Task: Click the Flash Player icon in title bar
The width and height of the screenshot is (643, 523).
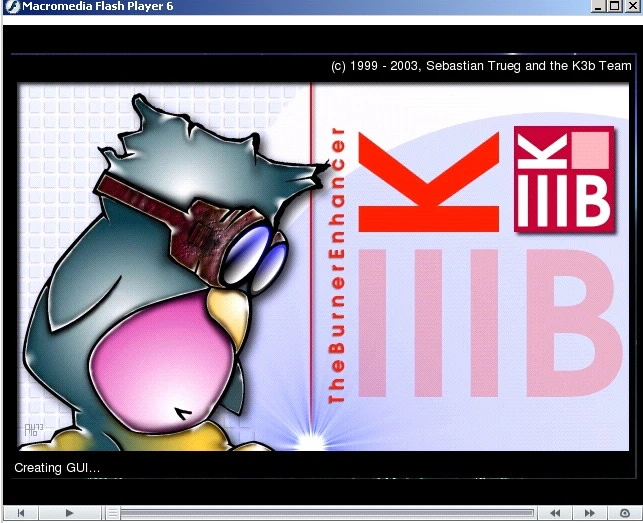Action: [x=9, y=8]
